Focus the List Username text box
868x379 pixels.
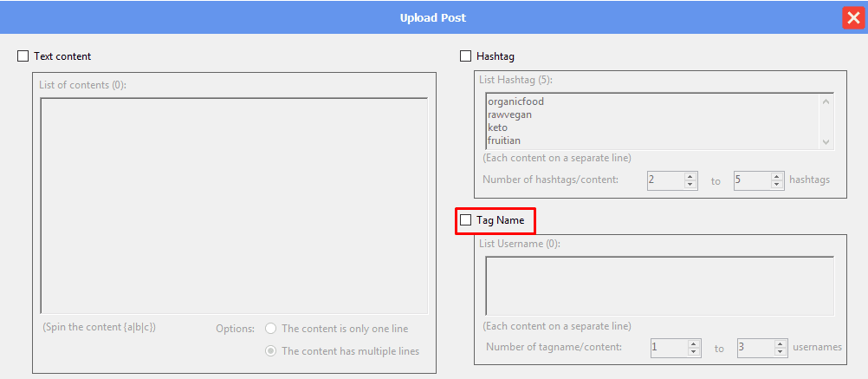658,285
